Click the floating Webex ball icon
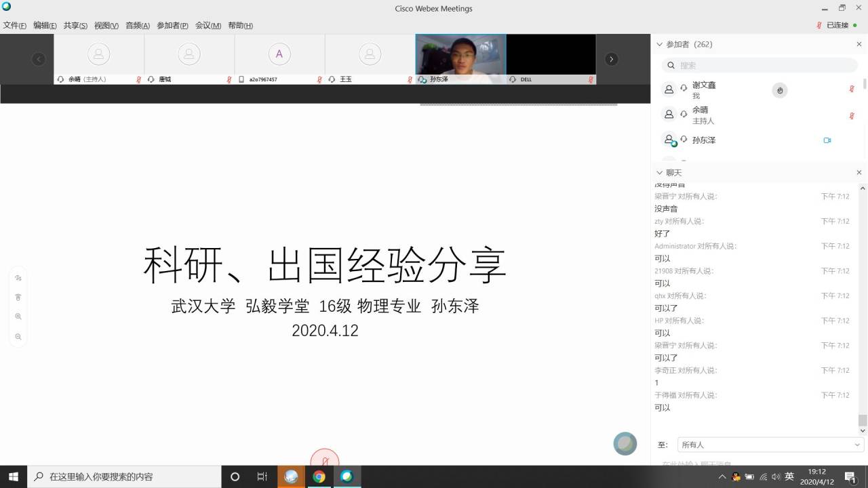Viewport: 868px width, 488px height. pos(625,444)
